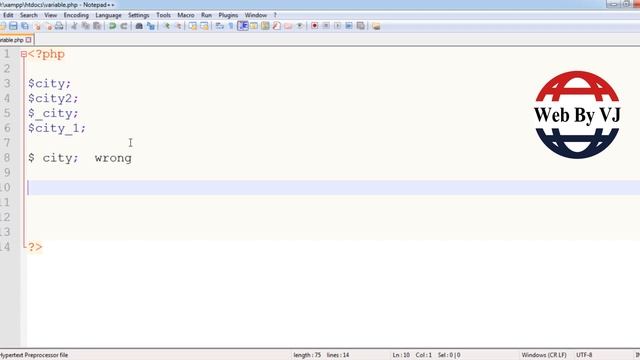Screen dimensions: 640x360
Task: Open the Function List panel icon
Action: (x=276, y=26)
